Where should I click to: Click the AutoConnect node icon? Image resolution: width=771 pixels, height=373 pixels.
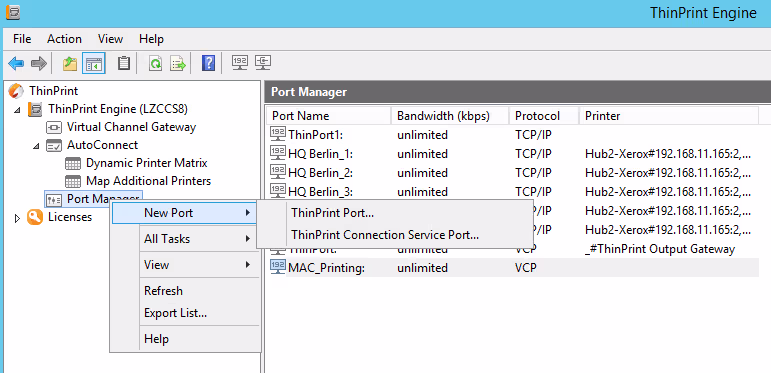click(x=54, y=145)
